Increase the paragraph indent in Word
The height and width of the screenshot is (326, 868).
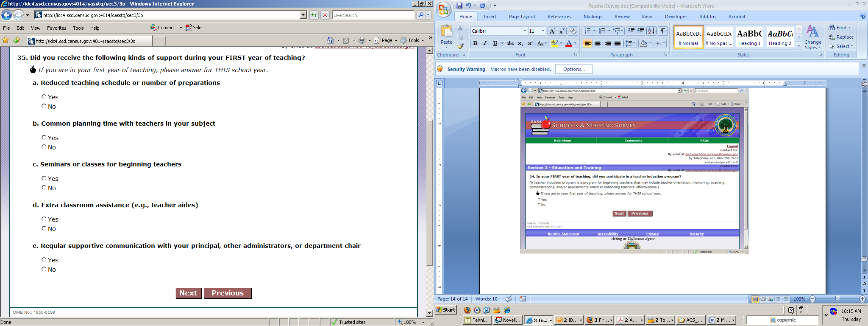(641, 31)
